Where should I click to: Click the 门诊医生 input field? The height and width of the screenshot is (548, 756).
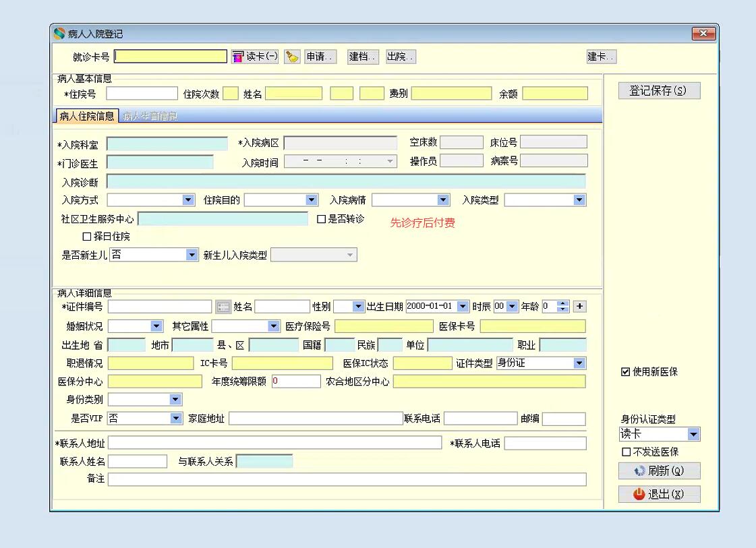[x=160, y=162]
